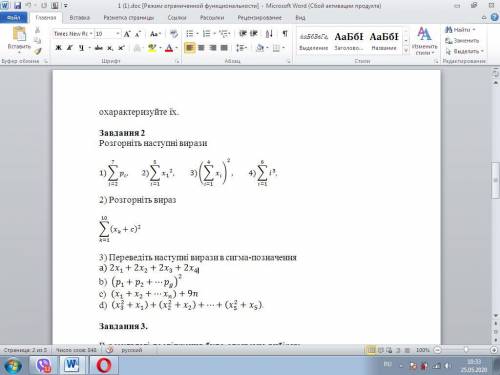Open the Opera browser from taskbar

[x=104, y=365]
